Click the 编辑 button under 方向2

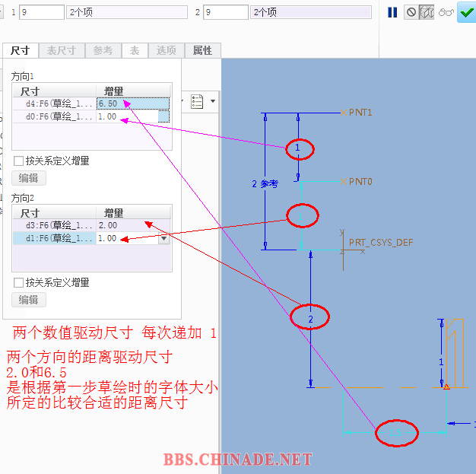pyautogui.click(x=29, y=300)
